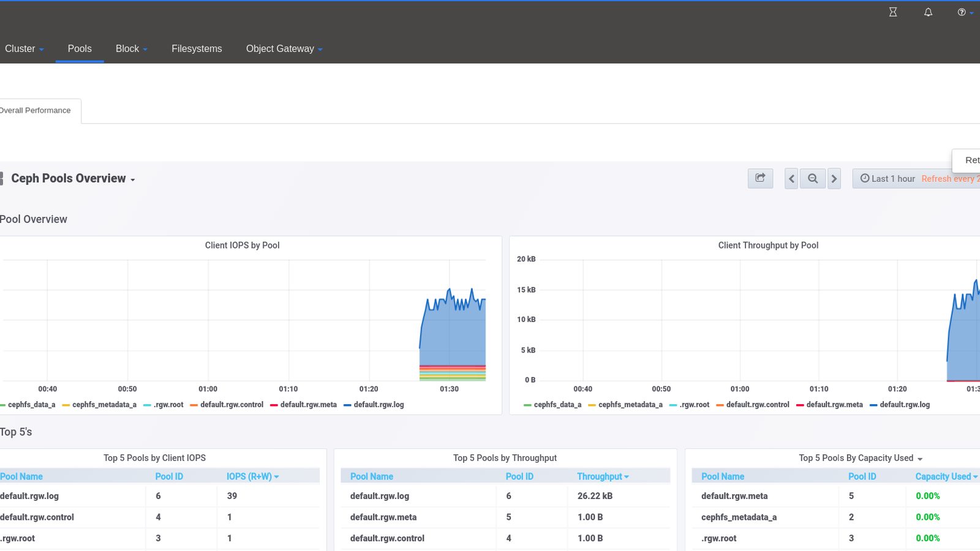Screen dimensions: 980x551
Task: Click default.rgw.control row in IOPS table
Action: (x=160, y=517)
